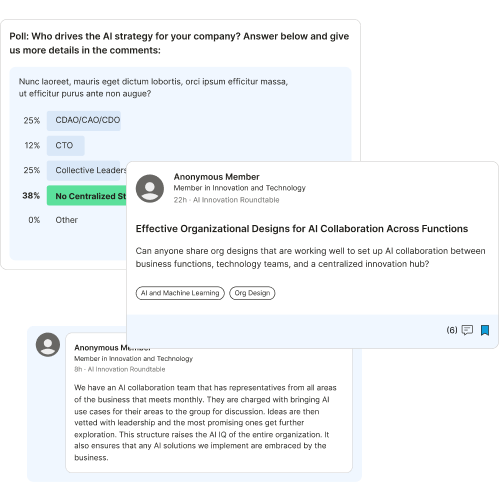Click the Anonymous Member name on question post

pyautogui.click(x=216, y=177)
